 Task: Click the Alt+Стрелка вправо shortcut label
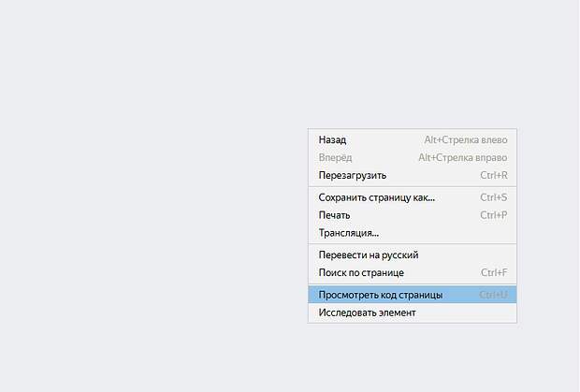462,157
